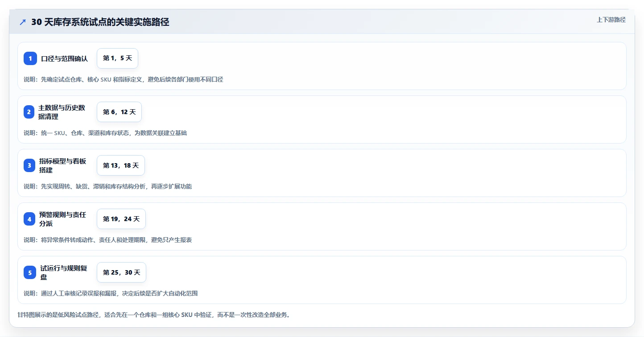The width and height of the screenshot is (644, 337).
Task: Click the 第 25，30 天 duration chip
Action: (x=121, y=272)
